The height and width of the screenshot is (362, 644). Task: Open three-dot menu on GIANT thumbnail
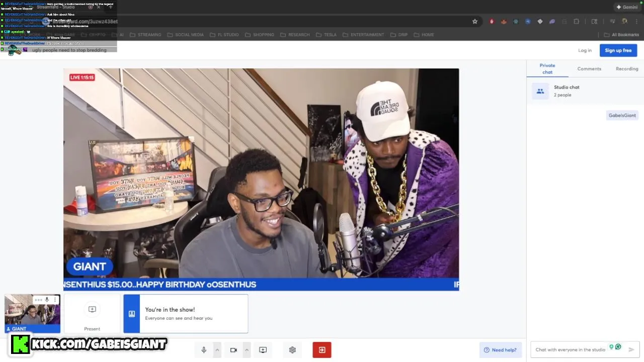click(x=55, y=300)
